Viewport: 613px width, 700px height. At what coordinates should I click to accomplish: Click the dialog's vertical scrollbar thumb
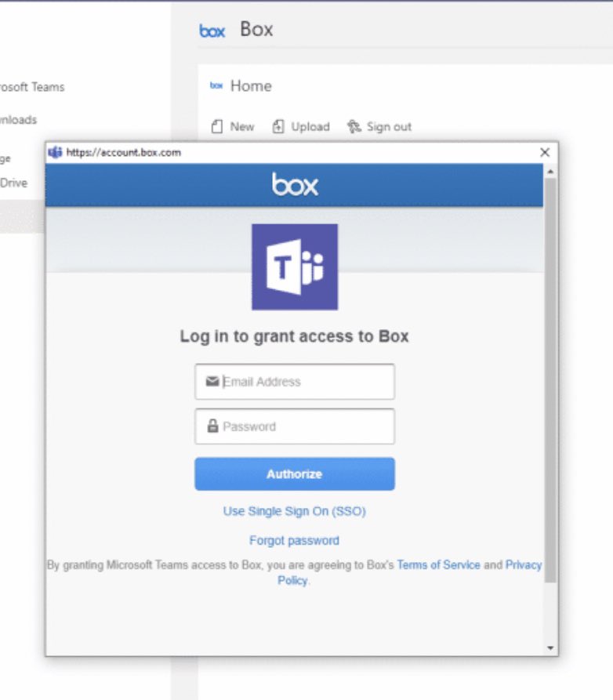click(x=550, y=380)
